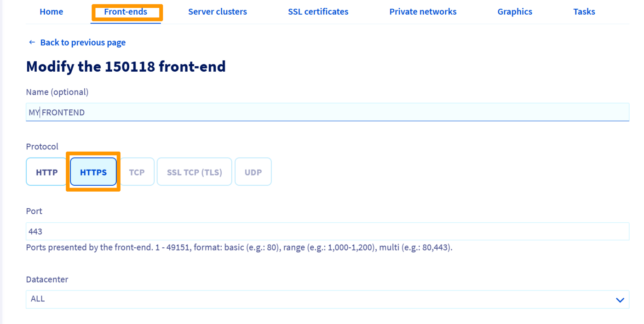Screen dimensions: 644x324
Task: Click the chevron icon in the Datacenter field
Action: [x=620, y=299]
